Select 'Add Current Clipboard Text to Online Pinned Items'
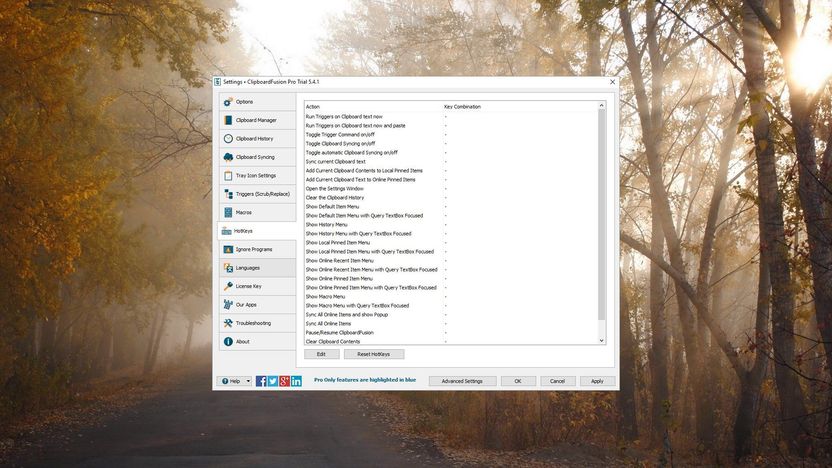Viewport: 832px width, 468px height. coord(451,179)
